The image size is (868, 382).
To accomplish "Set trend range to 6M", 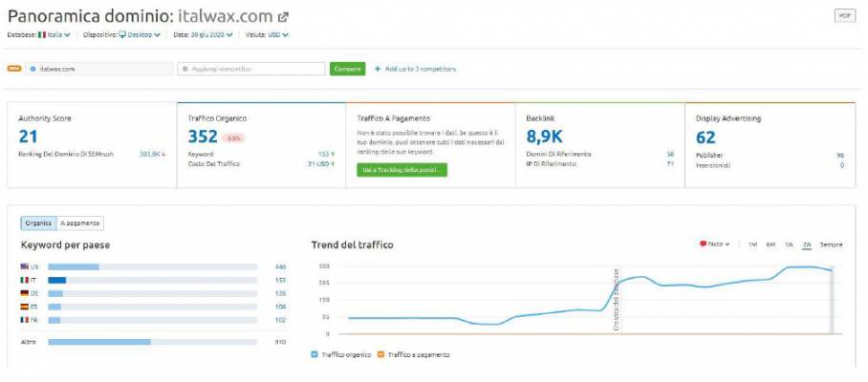I will coord(770,244).
